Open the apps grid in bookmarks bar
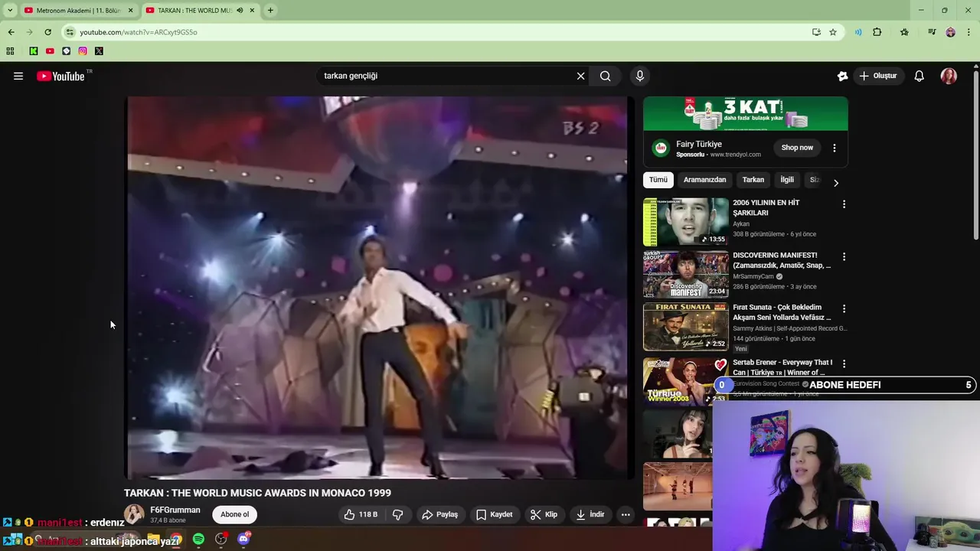The width and height of the screenshot is (980, 551). click(10, 51)
